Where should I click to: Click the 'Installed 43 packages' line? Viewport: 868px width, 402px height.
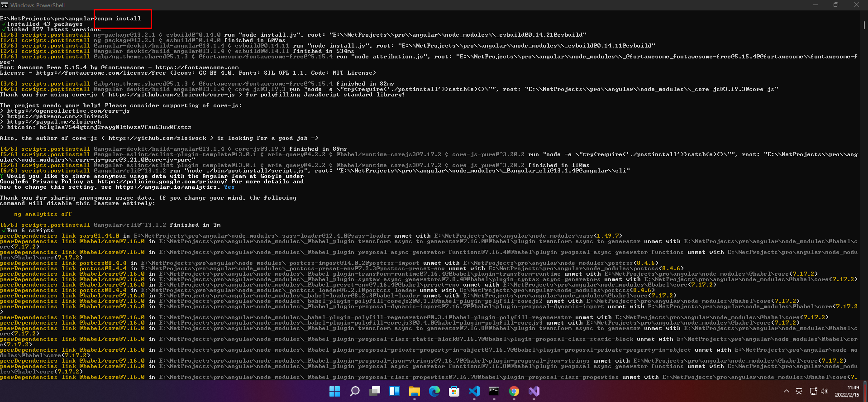click(x=45, y=24)
